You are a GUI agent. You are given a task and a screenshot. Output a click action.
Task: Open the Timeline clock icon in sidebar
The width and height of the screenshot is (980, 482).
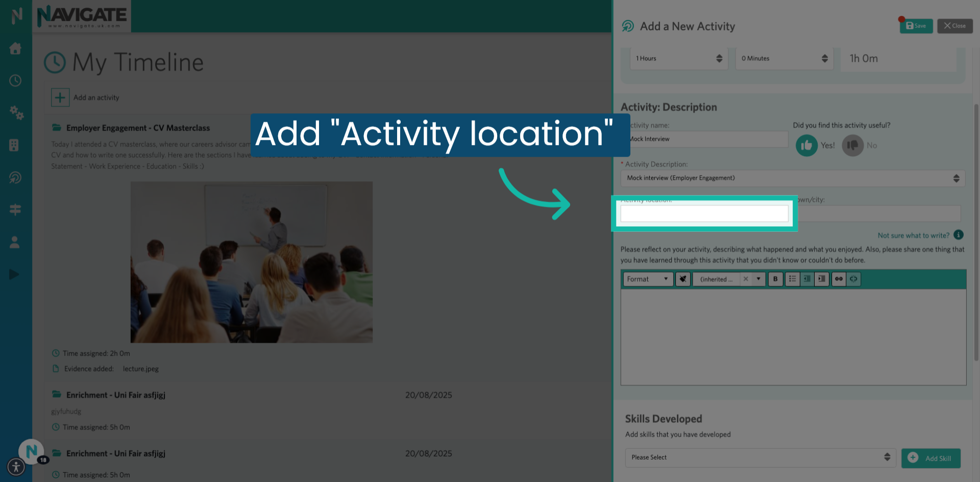(15, 81)
